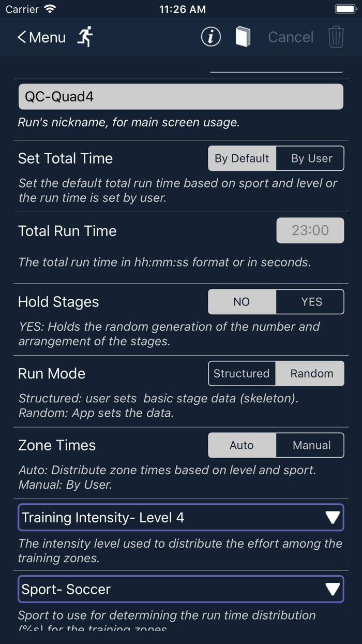Delete this run with the trash icon
Screen dimensions: 362x644
pyautogui.click(x=336, y=37)
